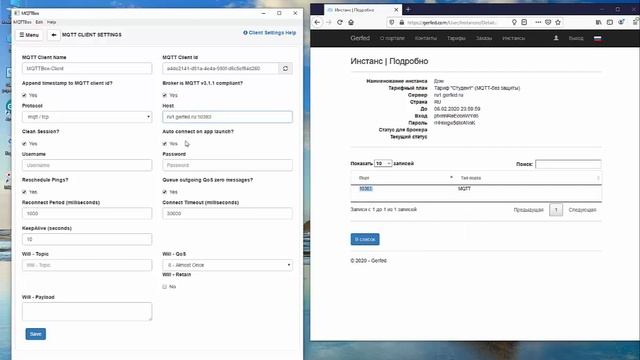The height and width of the screenshot is (360, 640).
Task: Click the Will - Topic field
Action: point(87,265)
